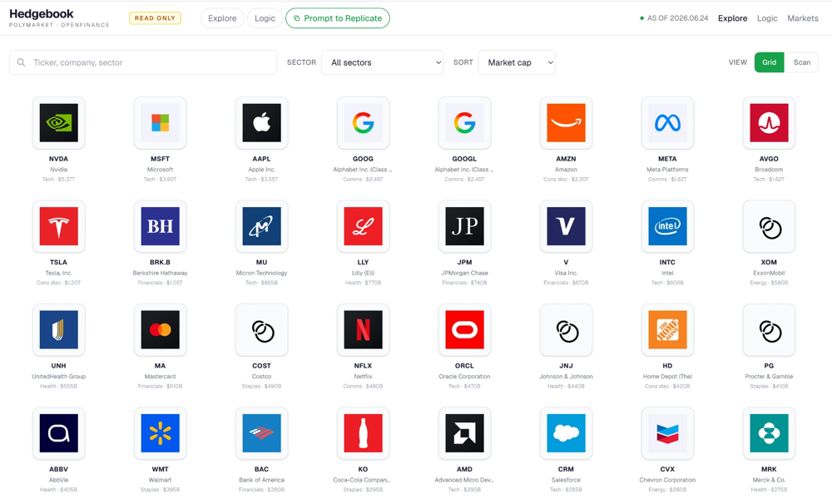Open the GOOGL Alphabet logo tile
The height and width of the screenshot is (504, 832).
pyautogui.click(x=464, y=122)
